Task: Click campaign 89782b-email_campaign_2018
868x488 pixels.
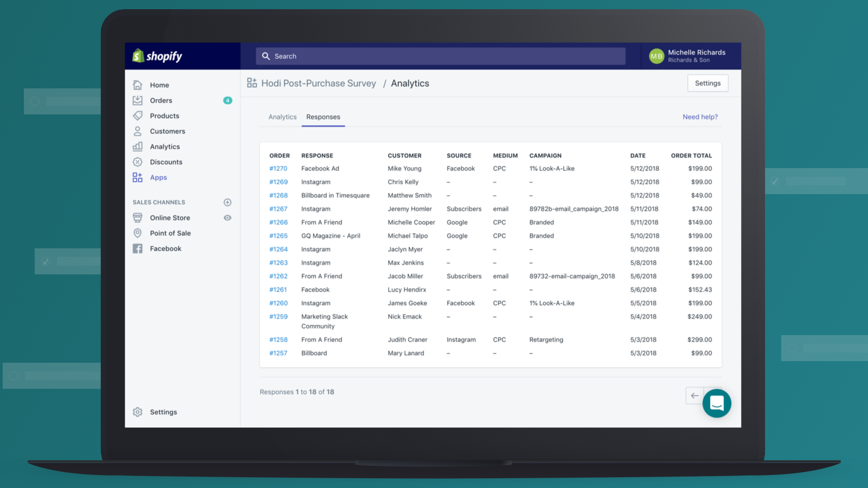Action: point(574,209)
